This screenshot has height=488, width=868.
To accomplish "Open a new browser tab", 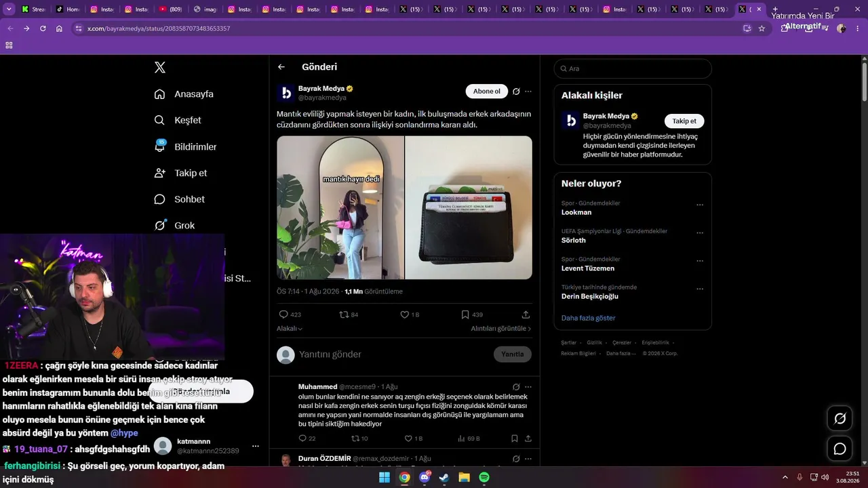I will coord(775,9).
